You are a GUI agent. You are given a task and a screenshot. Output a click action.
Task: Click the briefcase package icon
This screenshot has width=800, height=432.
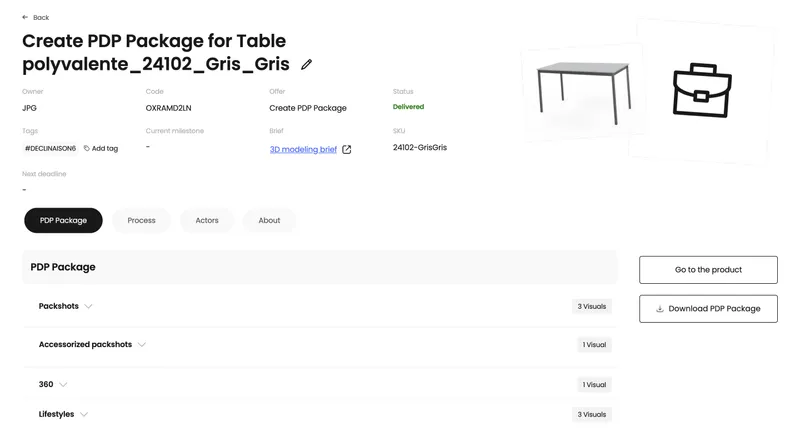pyautogui.click(x=701, y=91)
